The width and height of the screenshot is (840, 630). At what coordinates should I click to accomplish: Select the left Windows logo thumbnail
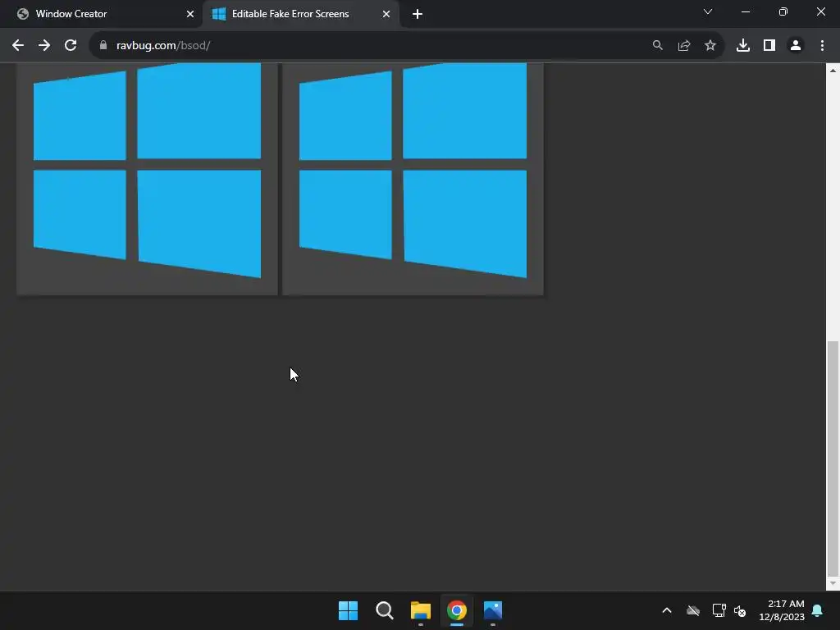tap(148, 179)
